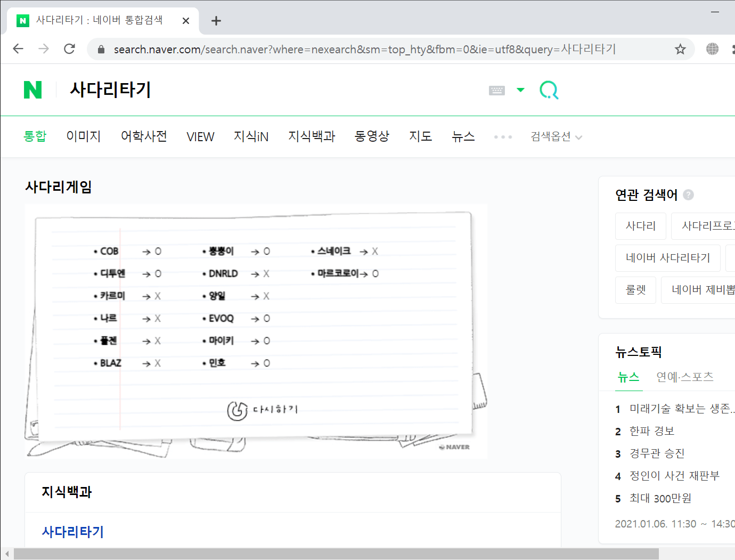The image size is (735, 560).
Task: Click the left scroll arrow button
Action: tap(7, 554)
